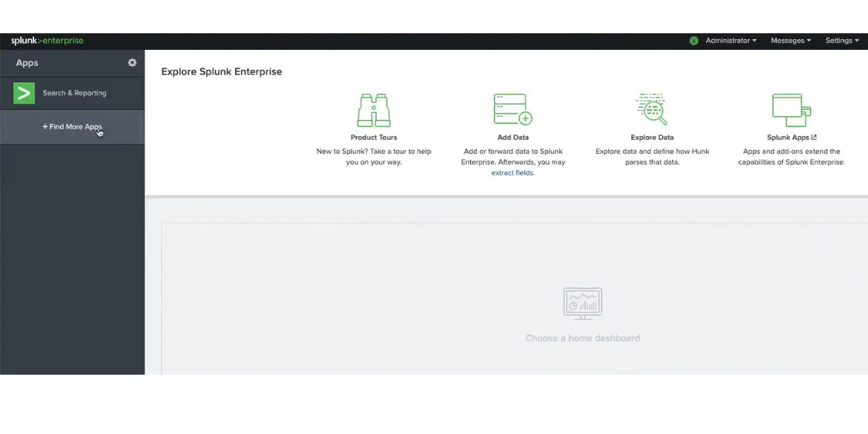
Task: Follow the extract fields link
Action: click(x=513, y=173)
